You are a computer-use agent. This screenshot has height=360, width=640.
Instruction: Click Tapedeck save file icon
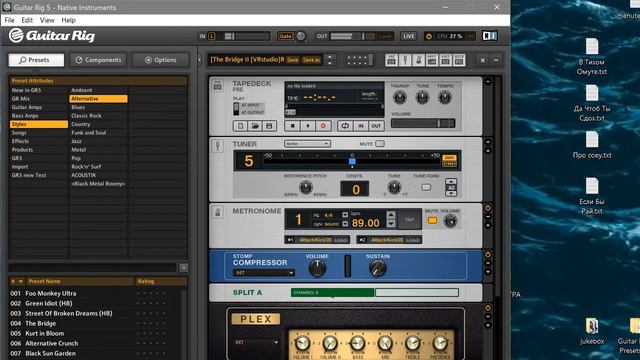pos(269,126)
